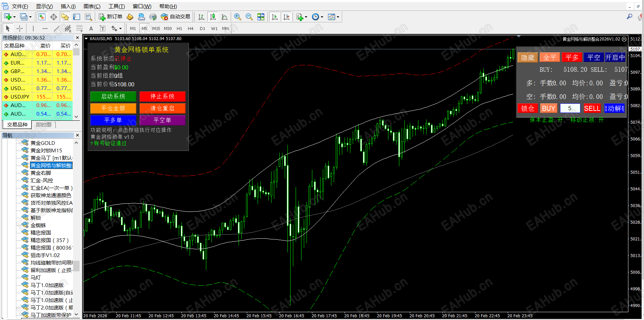This screenshot has width=644, height=320.
Task: Select the Fibonacci retracement tool
Action: click(80, 29)
